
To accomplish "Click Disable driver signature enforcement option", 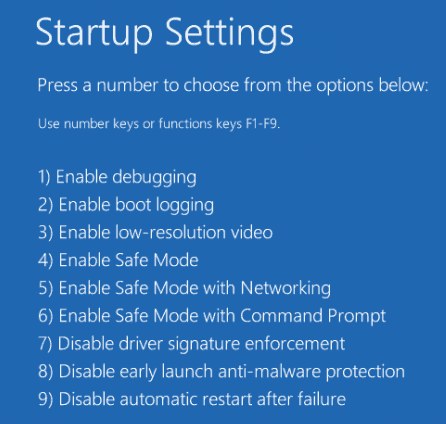I will [191, 344].
